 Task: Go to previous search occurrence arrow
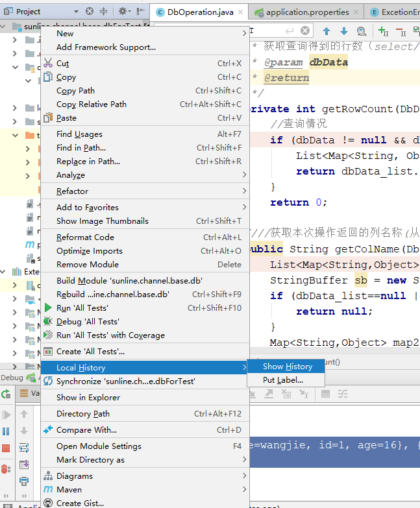tap(327, 31)
